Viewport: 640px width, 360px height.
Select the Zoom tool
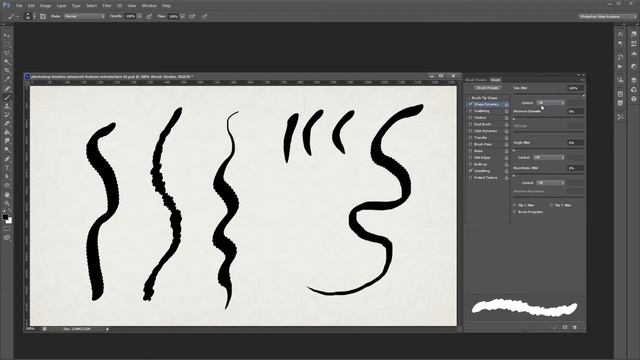[7, 203]
